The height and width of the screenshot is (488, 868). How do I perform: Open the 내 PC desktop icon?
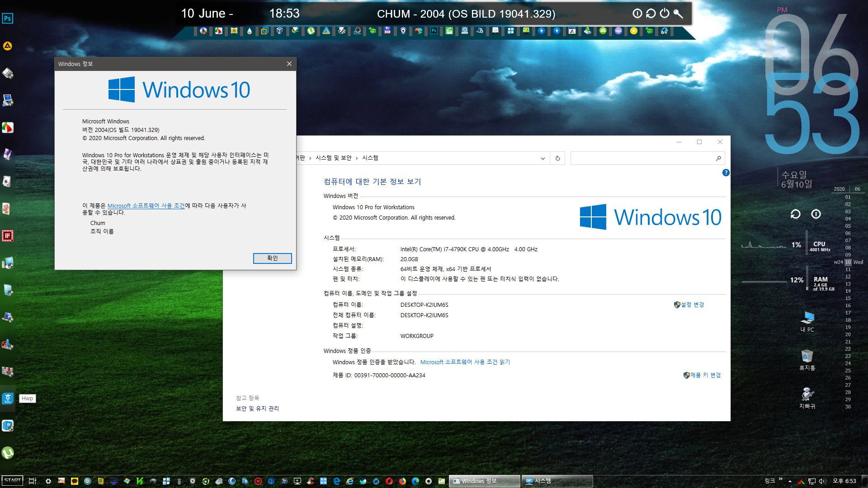pyautogui.click(x=807, y=321)
